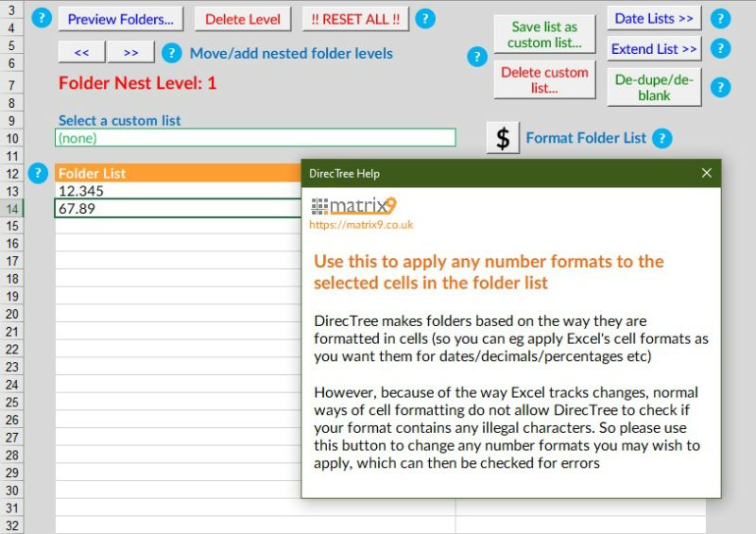The image size is (756, 534).
Task: Close the DirecTree Help popup
Action: pos(706,173)
